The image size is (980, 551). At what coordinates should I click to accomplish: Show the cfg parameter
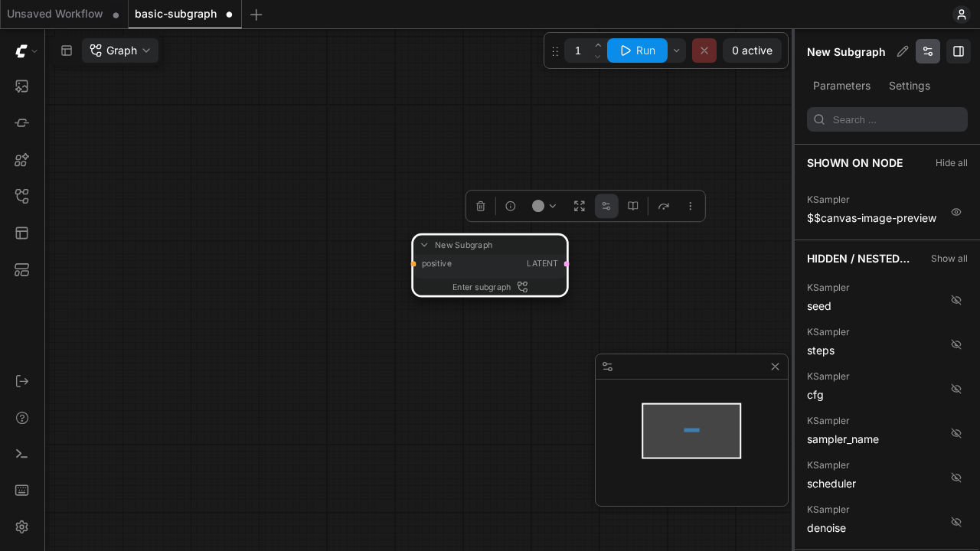point(956,389)
